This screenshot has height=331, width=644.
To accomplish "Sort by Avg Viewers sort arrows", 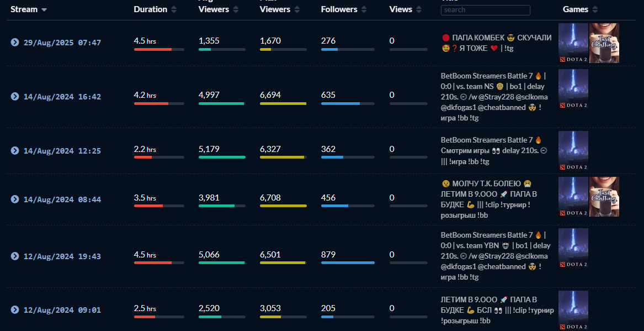I will pos(236,9).
